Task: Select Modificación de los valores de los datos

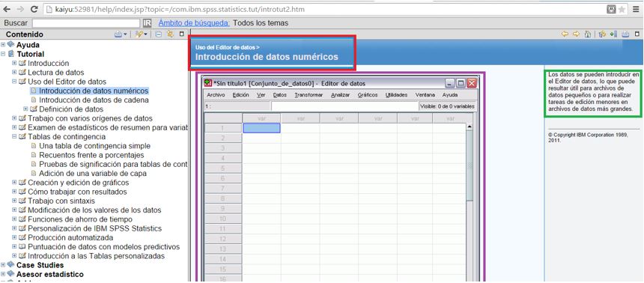Action: (x=94, y=210)
